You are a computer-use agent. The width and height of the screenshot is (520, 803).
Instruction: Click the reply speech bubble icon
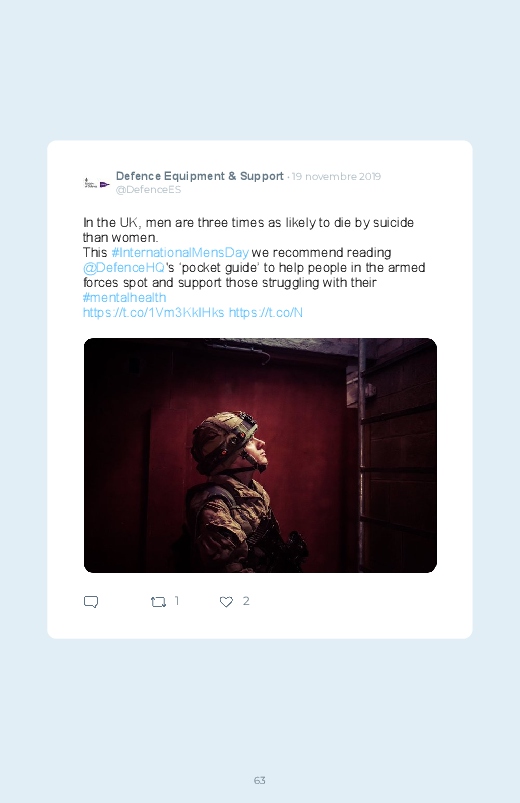[x=91, y=602]
